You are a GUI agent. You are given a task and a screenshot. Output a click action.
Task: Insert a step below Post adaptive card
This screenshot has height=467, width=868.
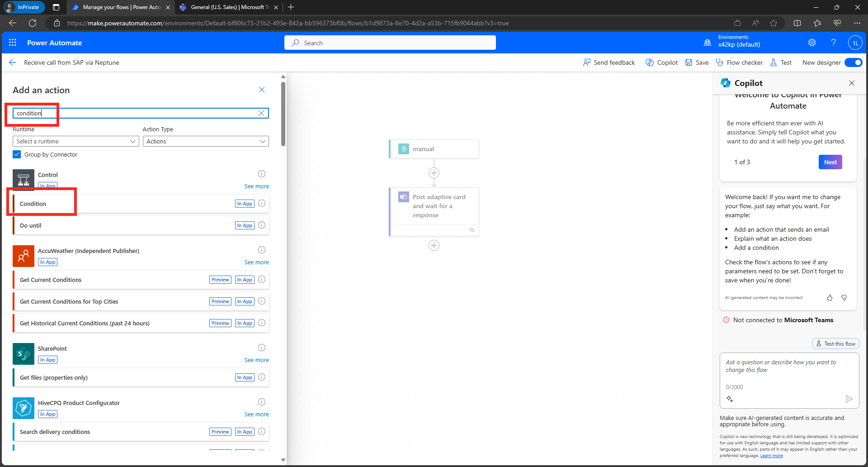click(x=434, y=245)
